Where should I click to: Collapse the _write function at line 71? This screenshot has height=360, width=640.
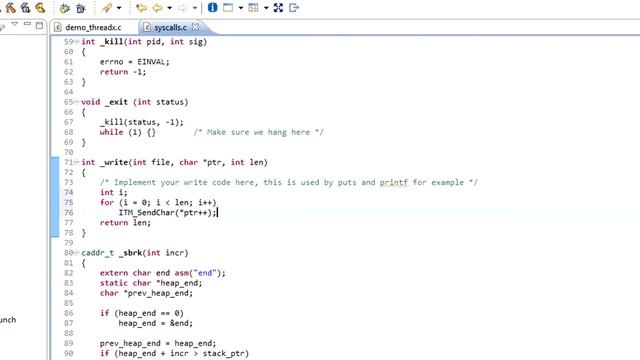(x=76, y=162)
